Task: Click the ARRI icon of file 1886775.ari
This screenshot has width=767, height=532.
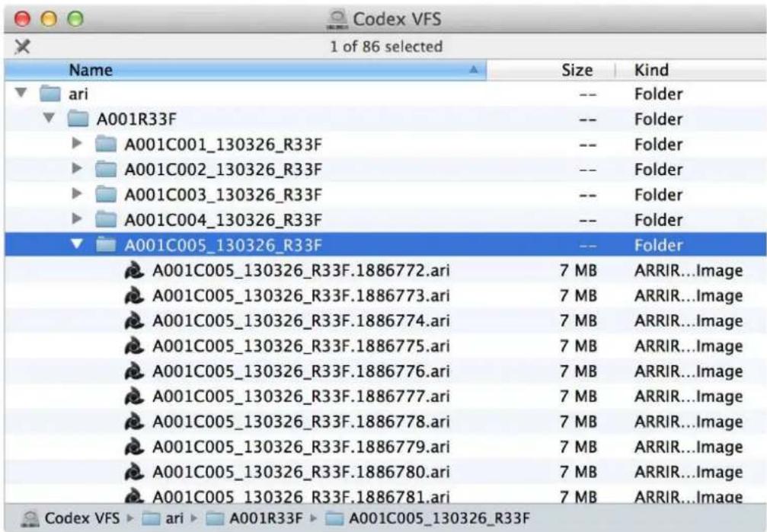Action: (x=134, y=346)
